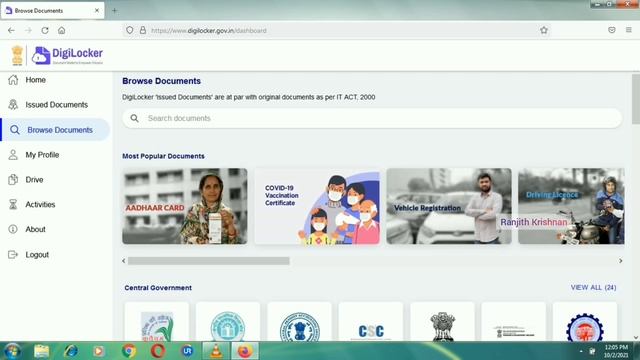The image size is (640, 360).
Task: Bookmark this page with the star icon
Action: 544,30
